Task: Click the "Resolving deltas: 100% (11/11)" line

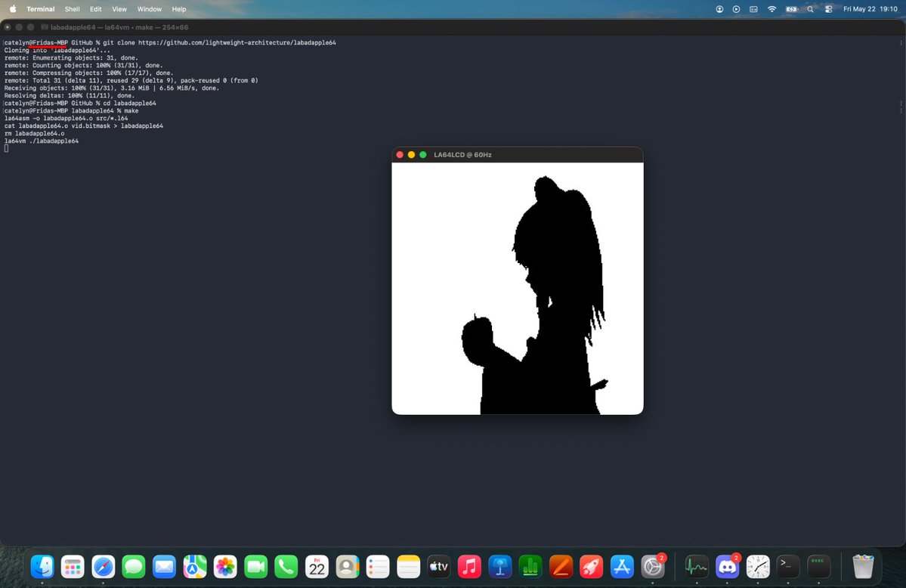Action: point(70,95)
